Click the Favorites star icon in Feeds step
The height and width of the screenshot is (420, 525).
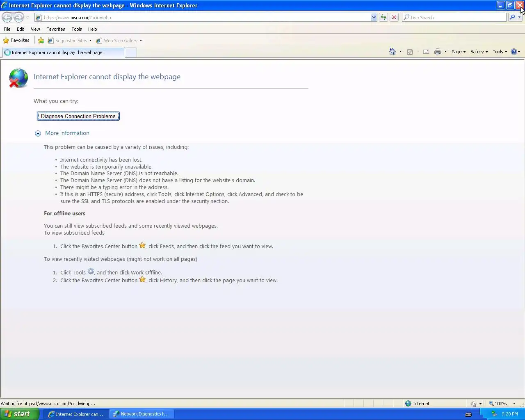[x=142, y=245]
